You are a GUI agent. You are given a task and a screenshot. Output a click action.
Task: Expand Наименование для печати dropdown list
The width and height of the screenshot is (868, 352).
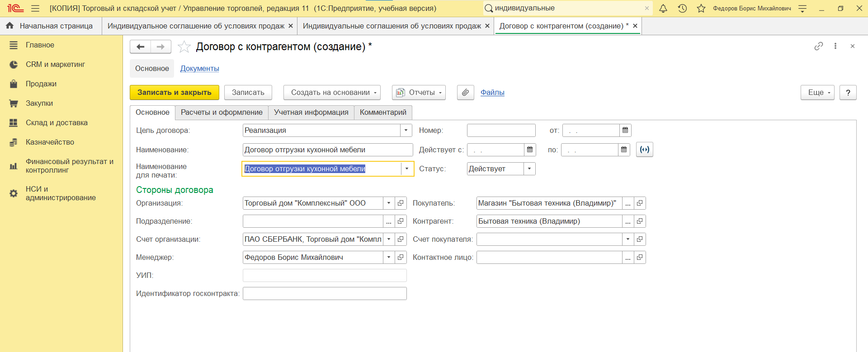(x=407, y=169)
